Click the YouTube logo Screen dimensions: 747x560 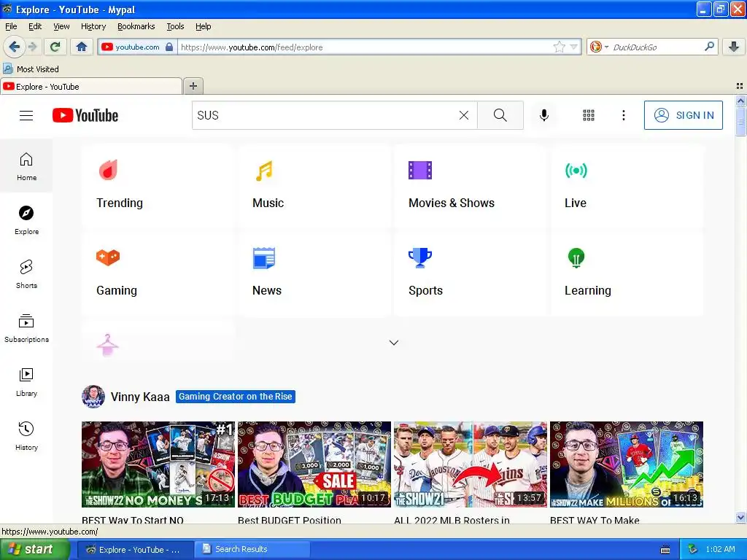85,115
